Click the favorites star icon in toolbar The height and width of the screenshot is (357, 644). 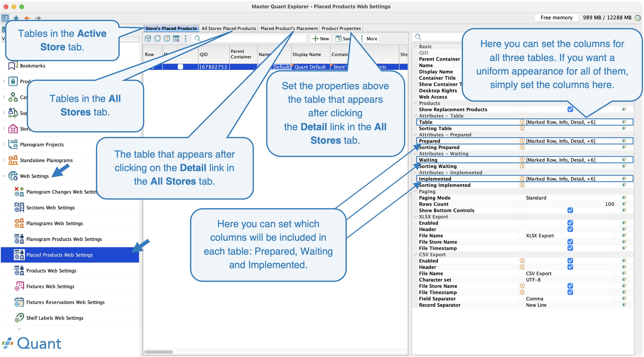tap(16, 18)
